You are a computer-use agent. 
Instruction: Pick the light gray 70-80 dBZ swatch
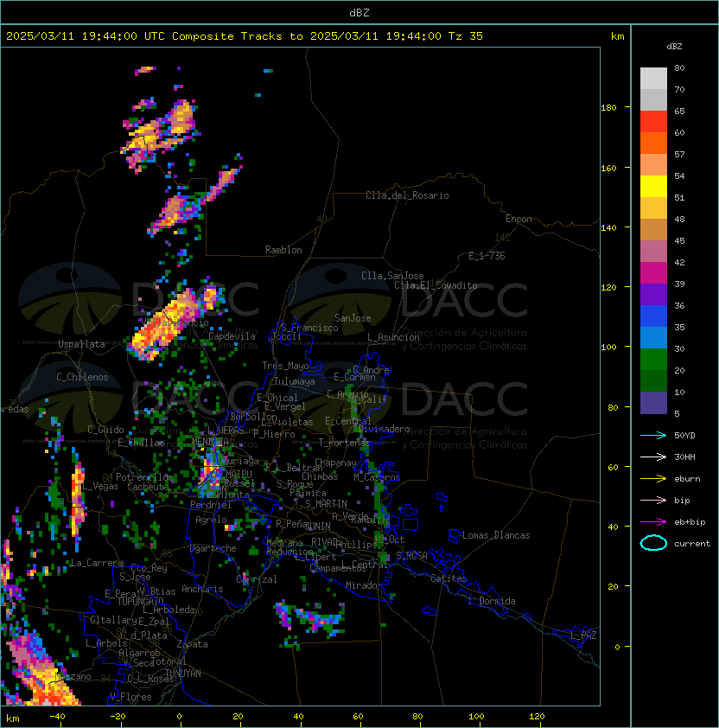click(653, 79)
